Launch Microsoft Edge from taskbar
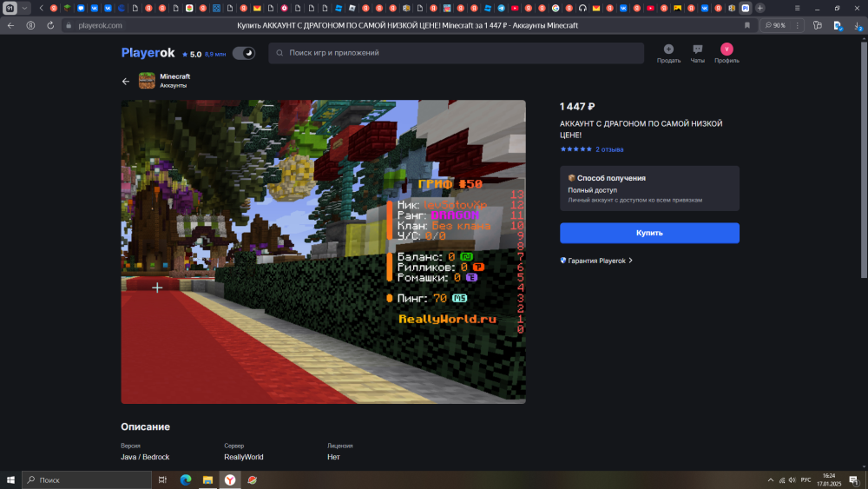The width and height of the screenshot is (868, 489). click(186, 480)
